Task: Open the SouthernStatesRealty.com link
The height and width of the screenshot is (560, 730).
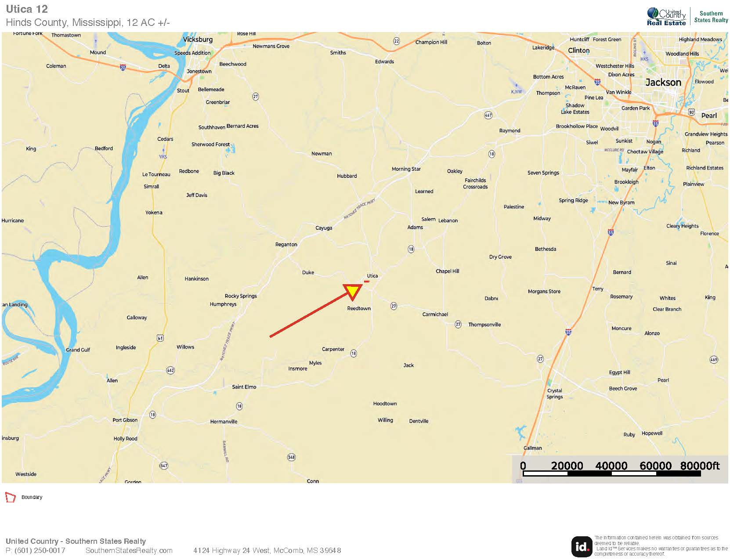Action: 129,551
